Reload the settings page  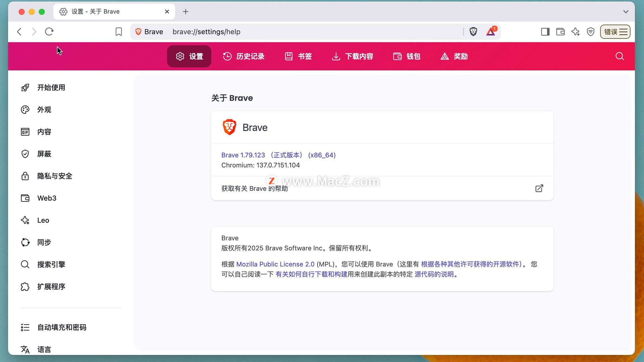pos(49,32)
